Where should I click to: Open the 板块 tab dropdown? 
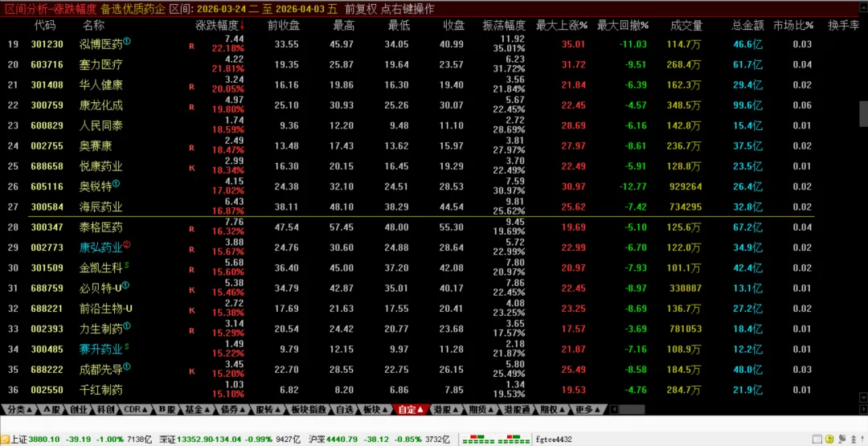pyautogui.click(x=376, y=410)
